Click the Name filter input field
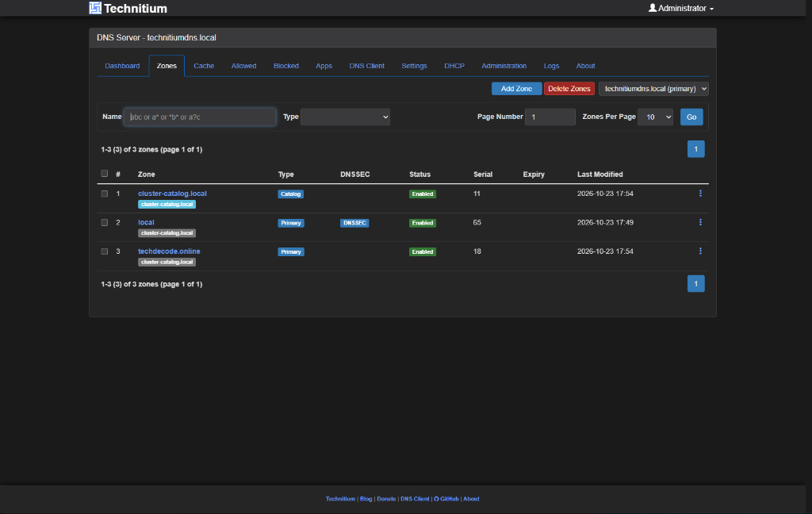 [x=200, y=117]
